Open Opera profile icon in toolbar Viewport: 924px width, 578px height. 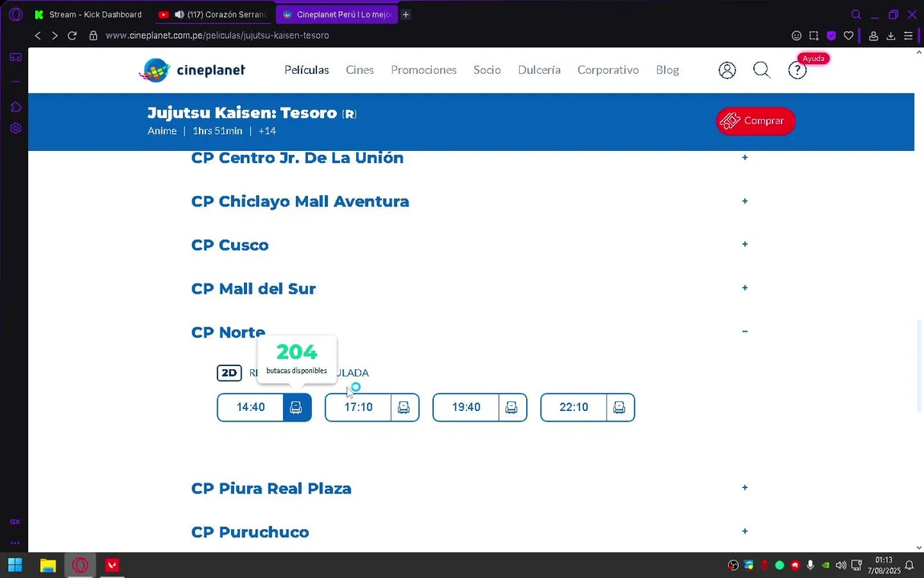tap(873, 35)
